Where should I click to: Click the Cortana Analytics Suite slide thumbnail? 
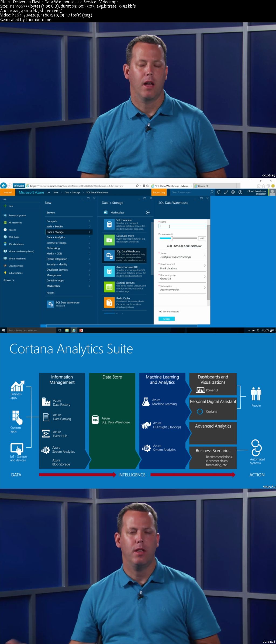(138, 411)
